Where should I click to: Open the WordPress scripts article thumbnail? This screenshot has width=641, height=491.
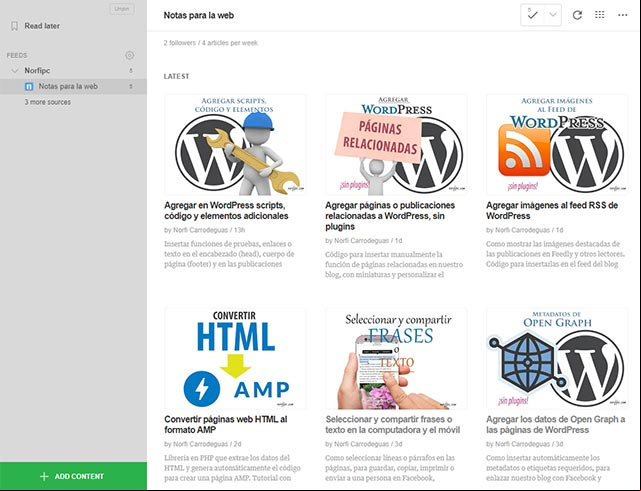tap(235, 145)
